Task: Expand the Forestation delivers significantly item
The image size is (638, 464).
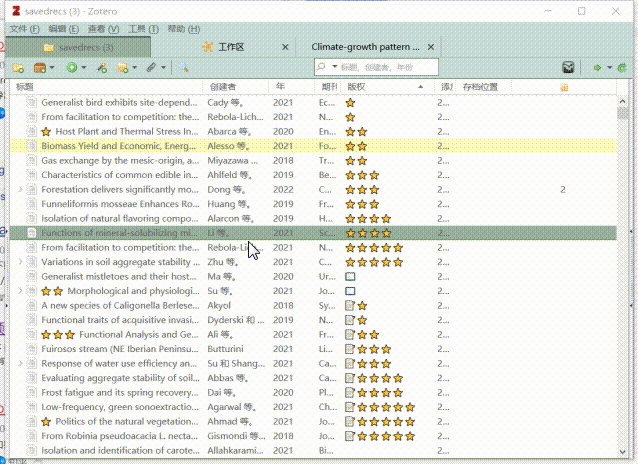Action: coord(21,189)
